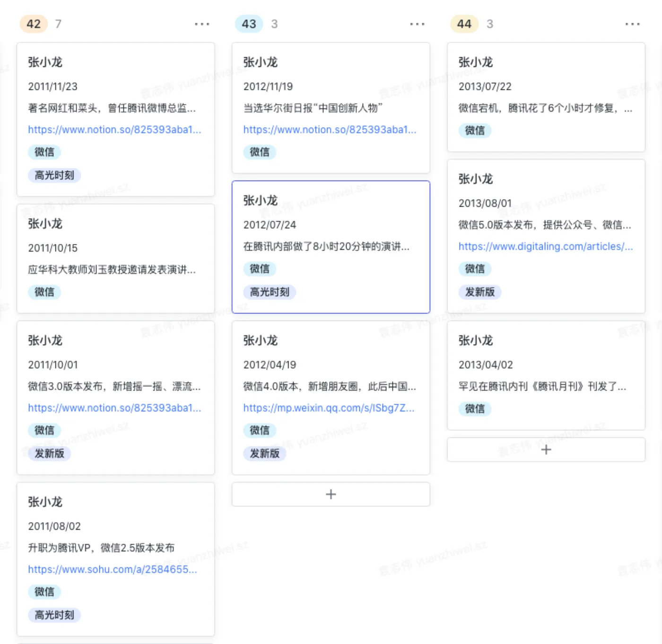Click the date 2013/04/02
Viewport: 662px width, 644px height.
[486, 365]
